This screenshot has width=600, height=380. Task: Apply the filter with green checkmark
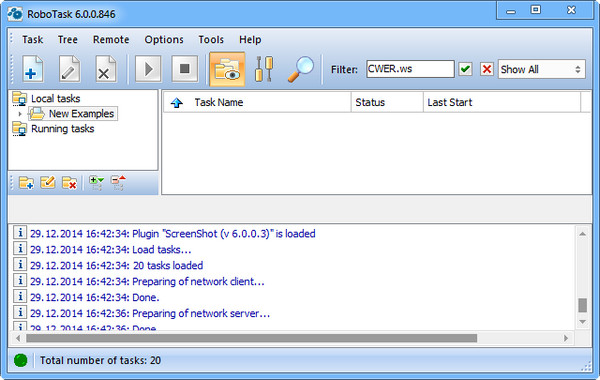[465, 69]
